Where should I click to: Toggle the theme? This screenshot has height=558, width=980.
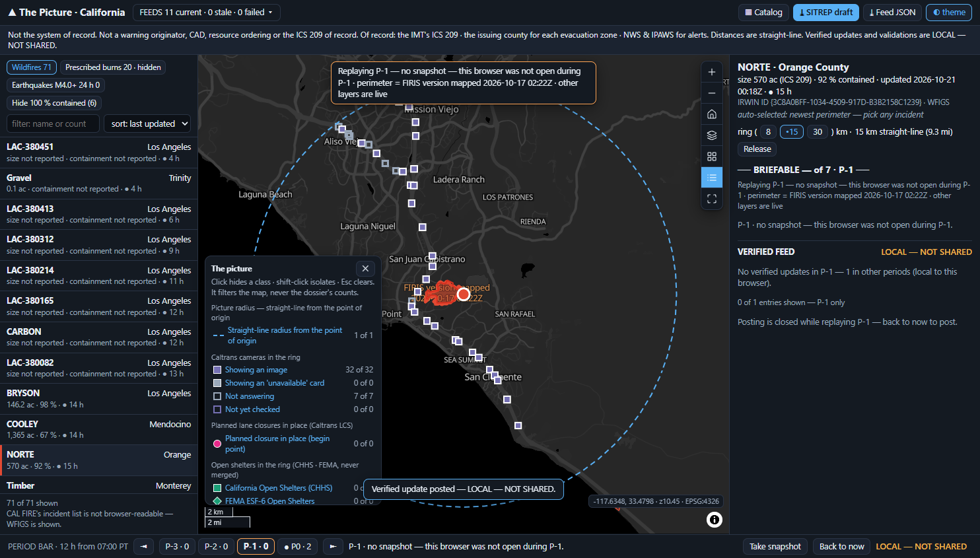coord(950,12)
